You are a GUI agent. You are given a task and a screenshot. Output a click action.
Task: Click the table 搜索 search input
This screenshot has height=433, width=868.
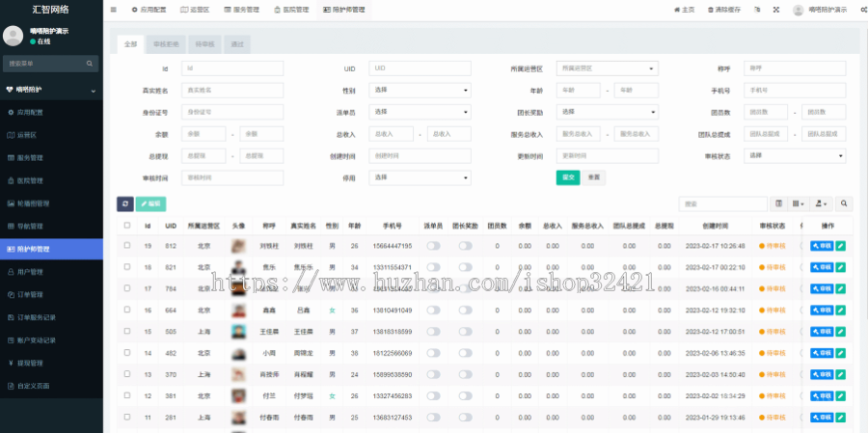point(723,203)
